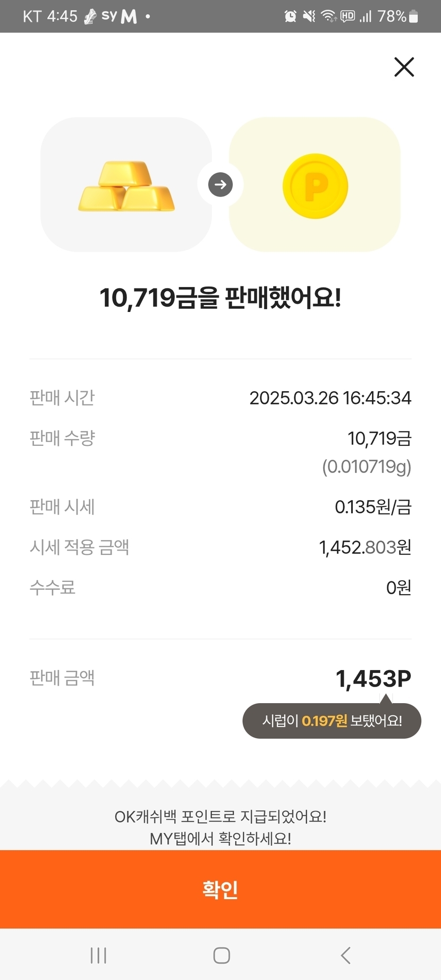The height and width of the screenshot is (980, 441).
Task: Tap the 수수료 0원 fee value
Action: [398, 588]
